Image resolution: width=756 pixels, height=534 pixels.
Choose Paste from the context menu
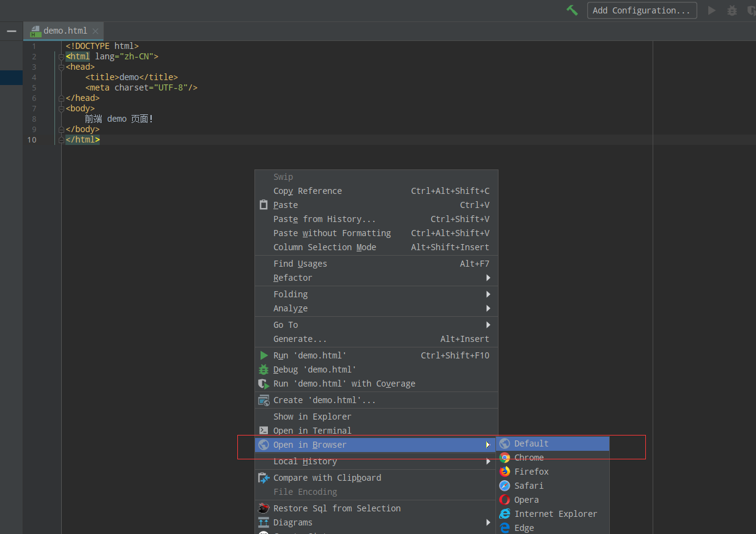[x=376, y=205]
